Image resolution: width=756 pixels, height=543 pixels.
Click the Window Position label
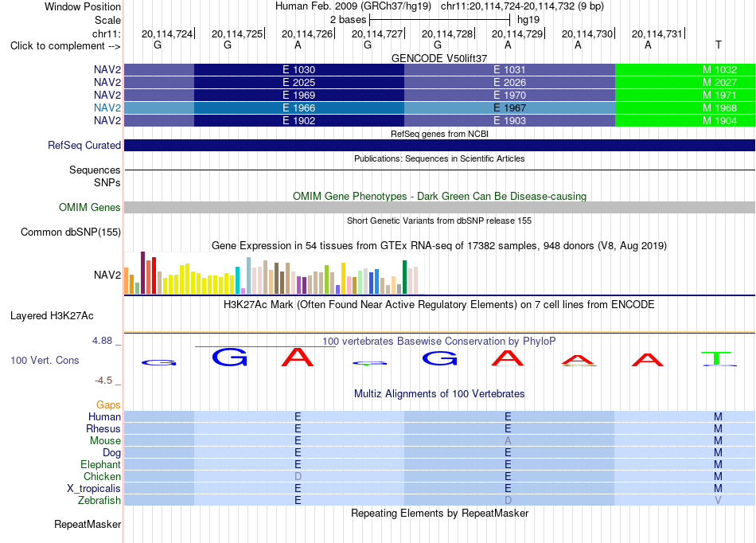click(83, 6)
